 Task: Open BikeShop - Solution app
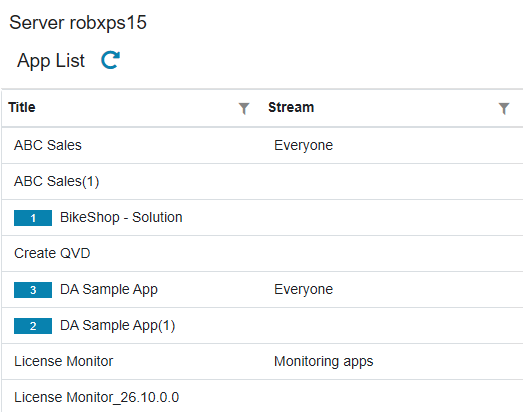[x=121, y=218]
